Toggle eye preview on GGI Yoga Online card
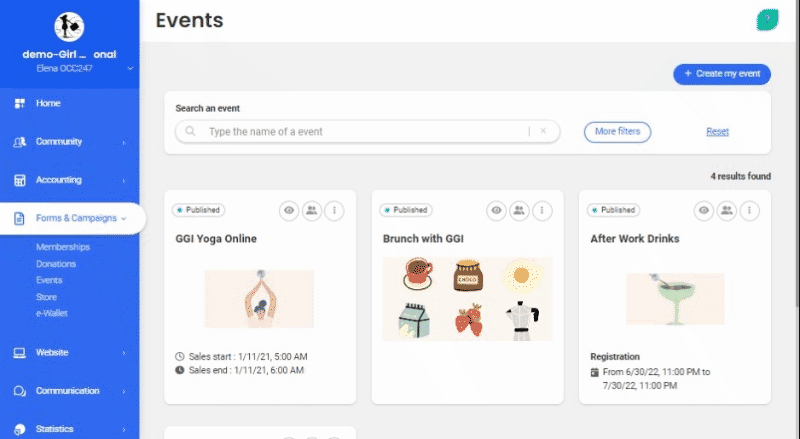 point(290,210)
